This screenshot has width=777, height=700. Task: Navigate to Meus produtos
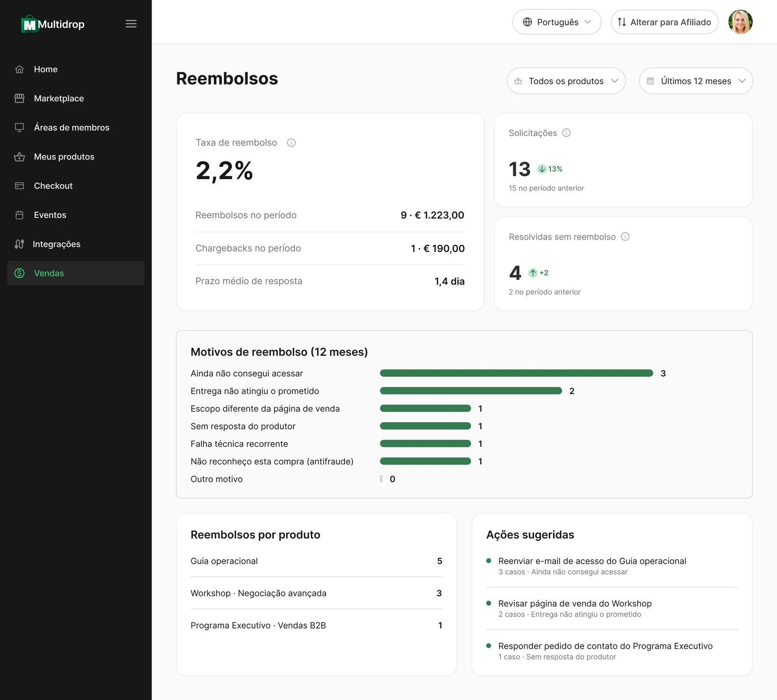pos(76,157)
